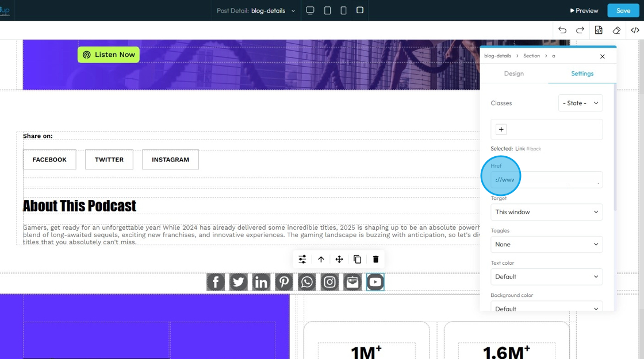Switch to desktop device view
644x359 pixels.
tap(310, 10)
